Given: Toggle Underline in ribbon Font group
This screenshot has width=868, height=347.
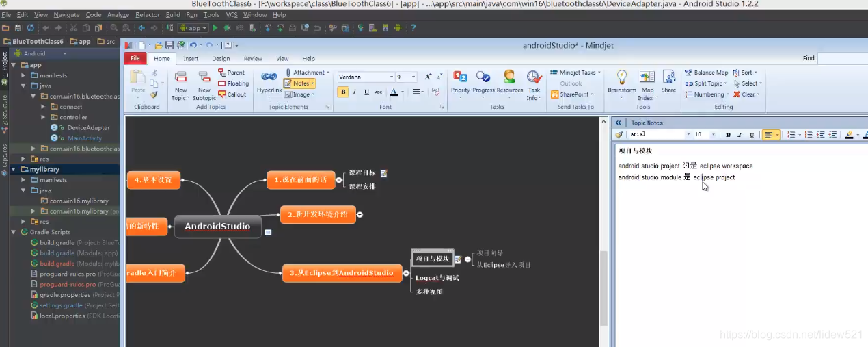Looking at the screenshot, I should pos(366,92).
